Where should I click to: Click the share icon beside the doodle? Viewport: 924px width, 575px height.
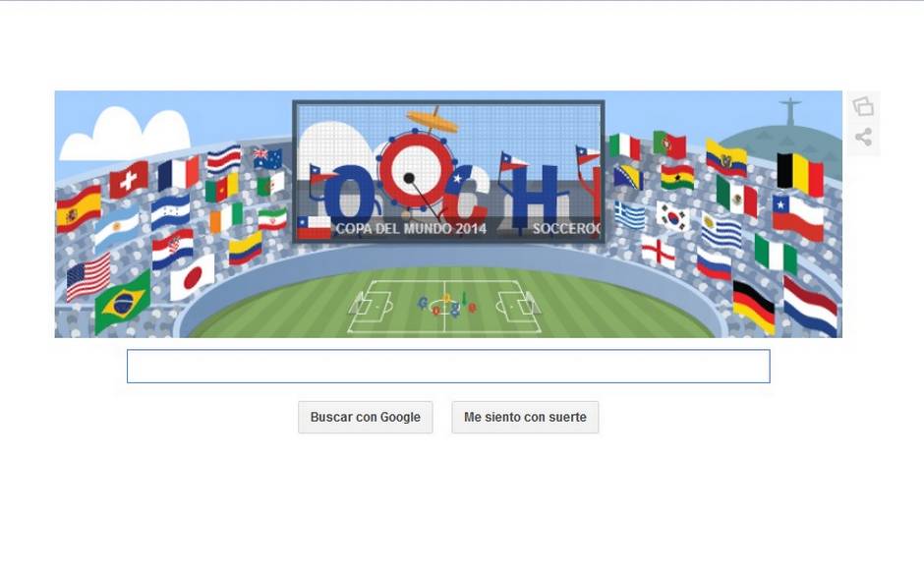pos(863,138)
